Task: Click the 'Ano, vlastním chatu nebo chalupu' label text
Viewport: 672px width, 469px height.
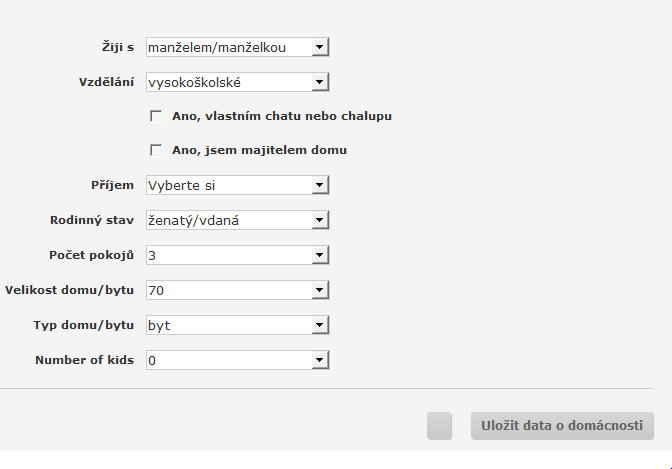Action: (x=282, y=116)
